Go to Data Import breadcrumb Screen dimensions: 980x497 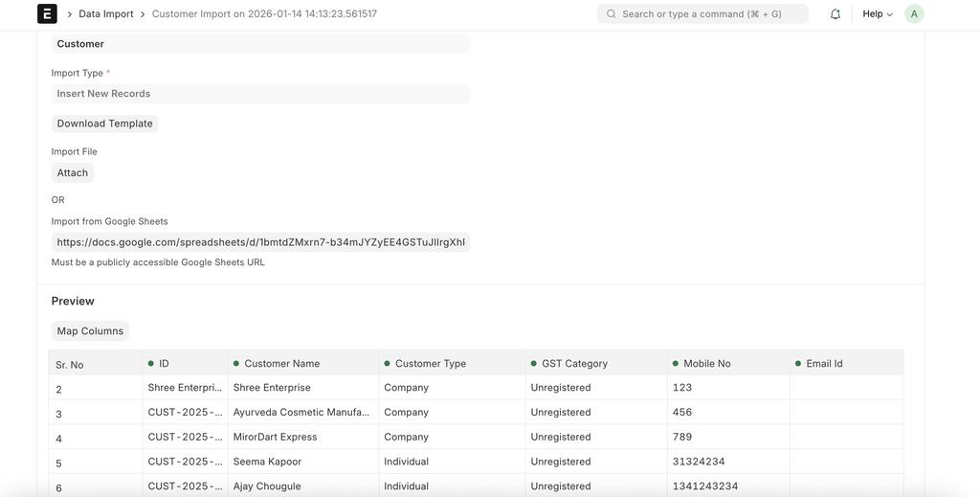(106, 14)
